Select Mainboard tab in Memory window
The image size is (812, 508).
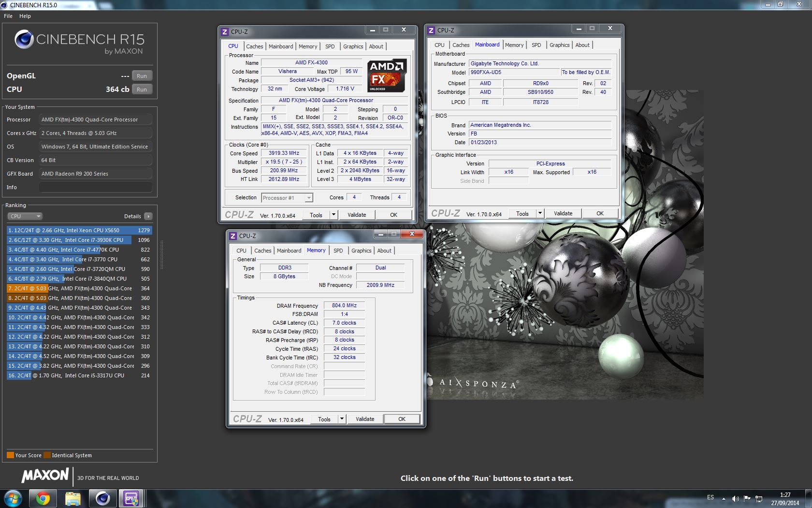point(289,251)
